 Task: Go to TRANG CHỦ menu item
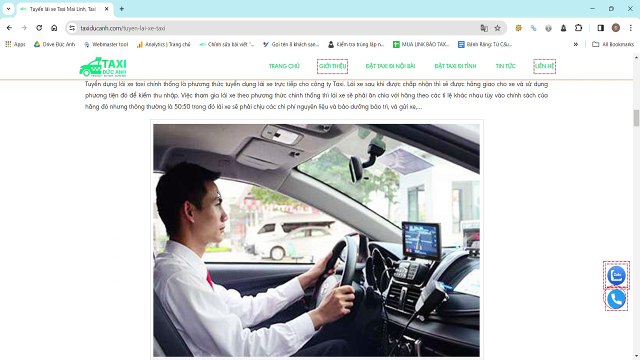pyautogui.click(x=284, y=66)
